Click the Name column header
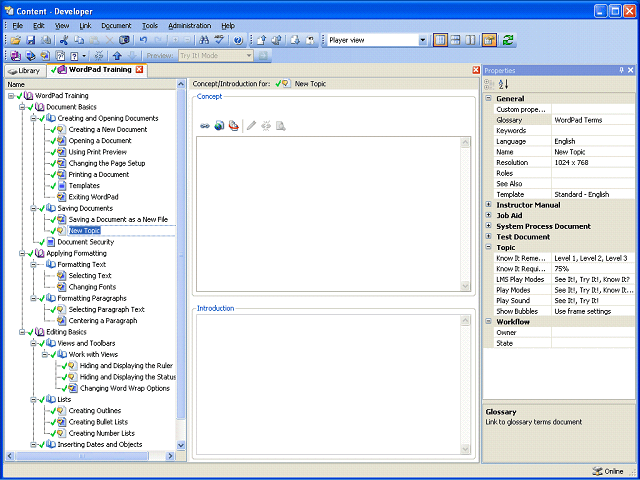 [91, 84]
